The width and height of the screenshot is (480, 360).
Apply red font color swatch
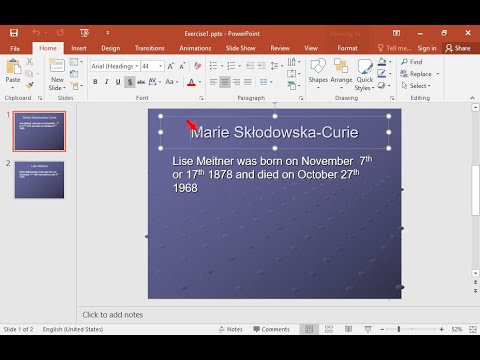point(191,82)
